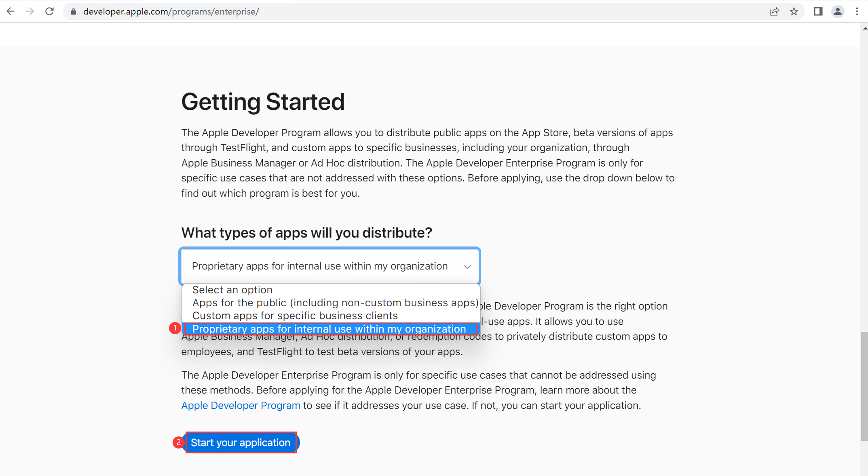This screenshot has height=476, width=868.
Task: Select 'Proprietary apps for internal use' option
Action: pyautogui.click(x=329, y=329)
